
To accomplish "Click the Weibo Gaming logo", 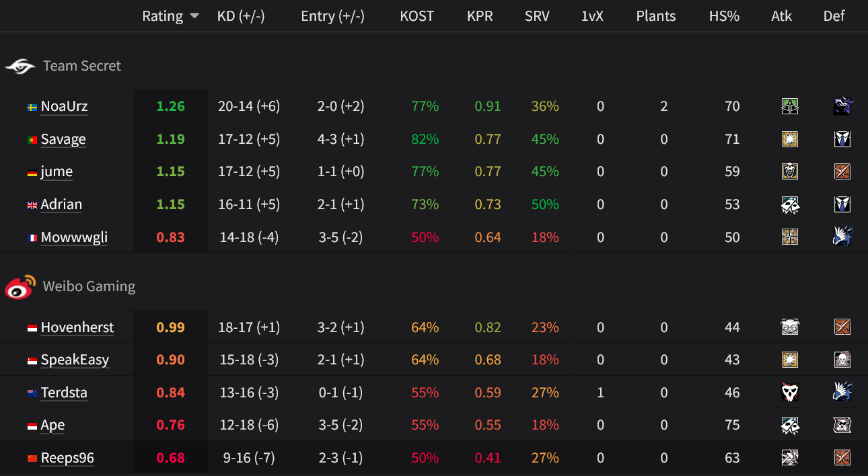I will (20, 286).
